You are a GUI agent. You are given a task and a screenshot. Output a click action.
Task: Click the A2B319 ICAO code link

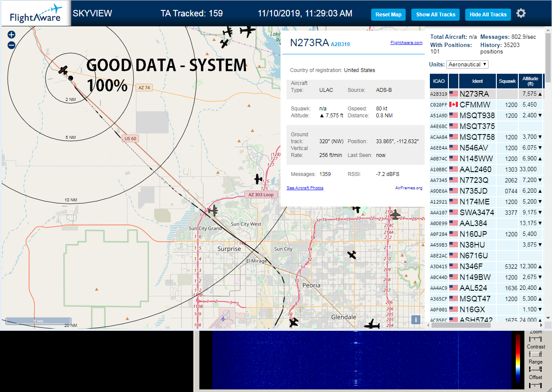point(341,44)
